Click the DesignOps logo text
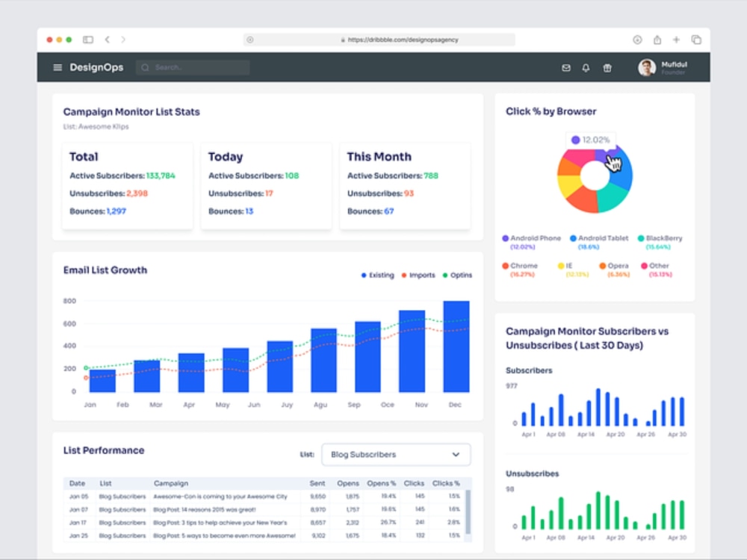 [96, 68]
